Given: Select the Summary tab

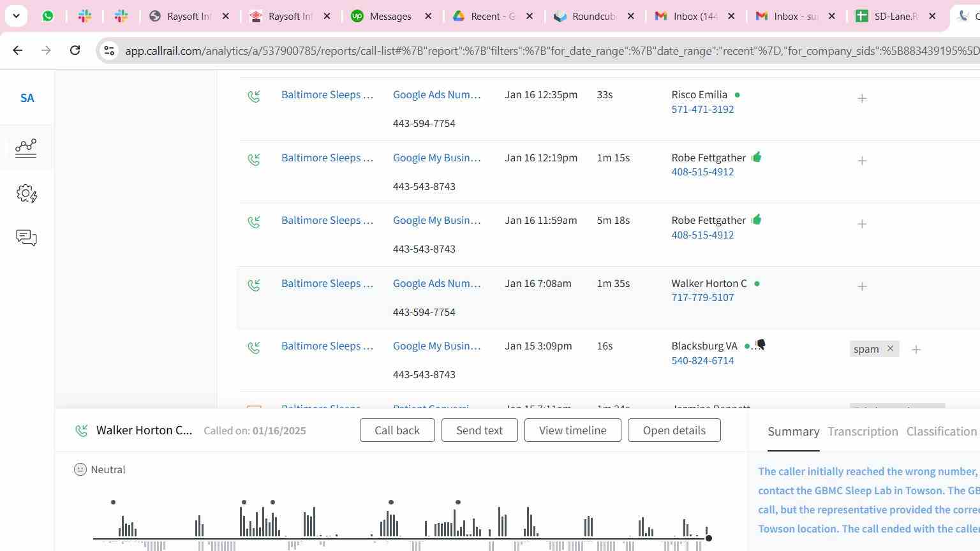Looking at the screenshot, I should point(793,432).
